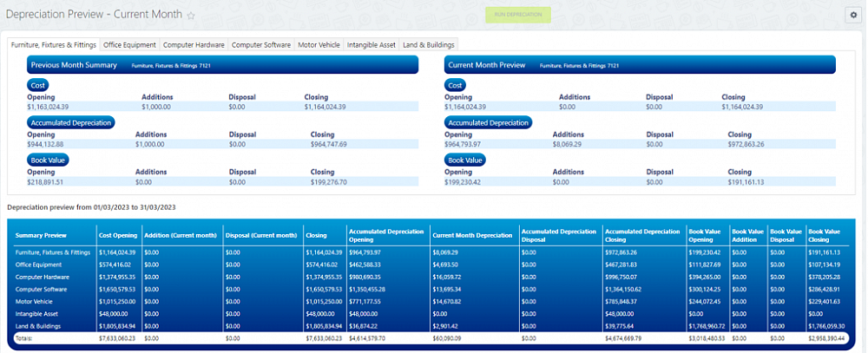Open the Computer Hardware tab
The height and width of the screenshot is (353, 868).
coord(194,44)
